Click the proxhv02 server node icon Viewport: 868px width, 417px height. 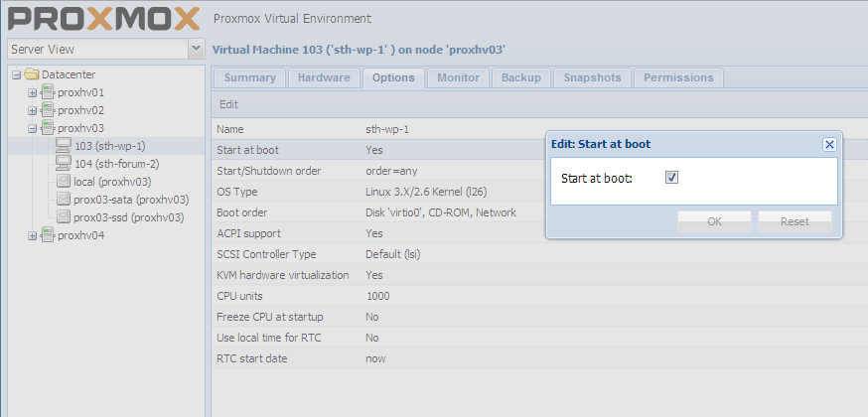[48, 110]
